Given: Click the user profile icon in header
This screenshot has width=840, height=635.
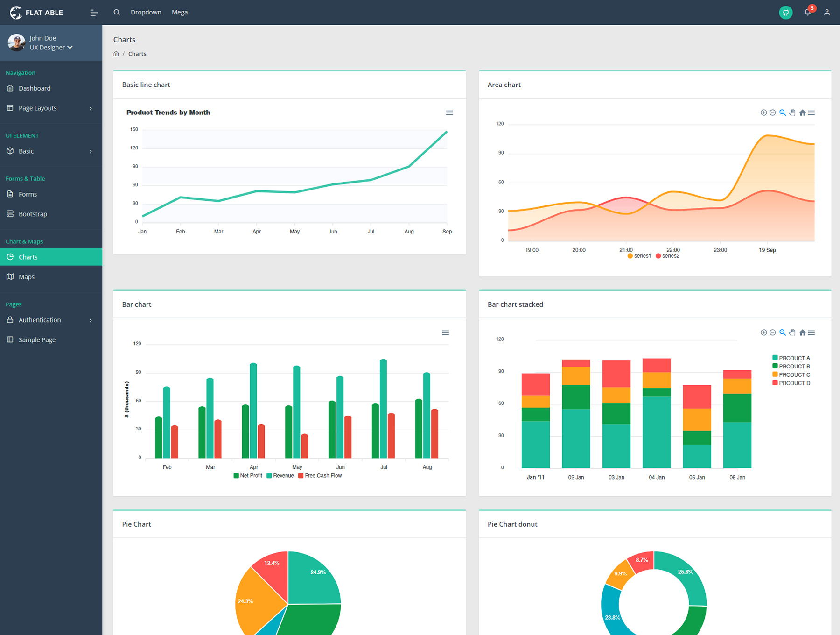Looking at the screenshot, I should point(826,13).
